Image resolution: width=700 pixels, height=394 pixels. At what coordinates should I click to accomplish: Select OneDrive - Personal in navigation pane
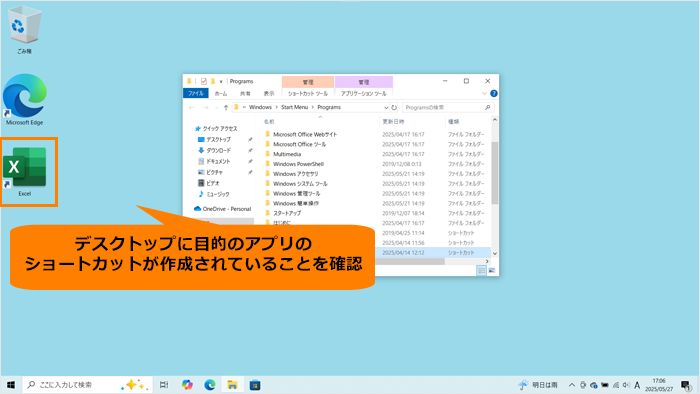pyautogui.click(x=223, y=209)
